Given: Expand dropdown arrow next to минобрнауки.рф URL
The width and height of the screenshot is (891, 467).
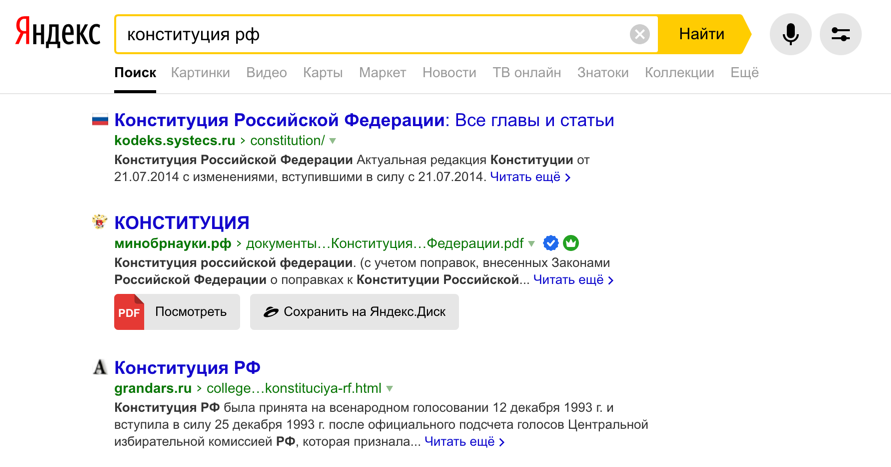Looking at the screenshot, I should pos(531,244).
